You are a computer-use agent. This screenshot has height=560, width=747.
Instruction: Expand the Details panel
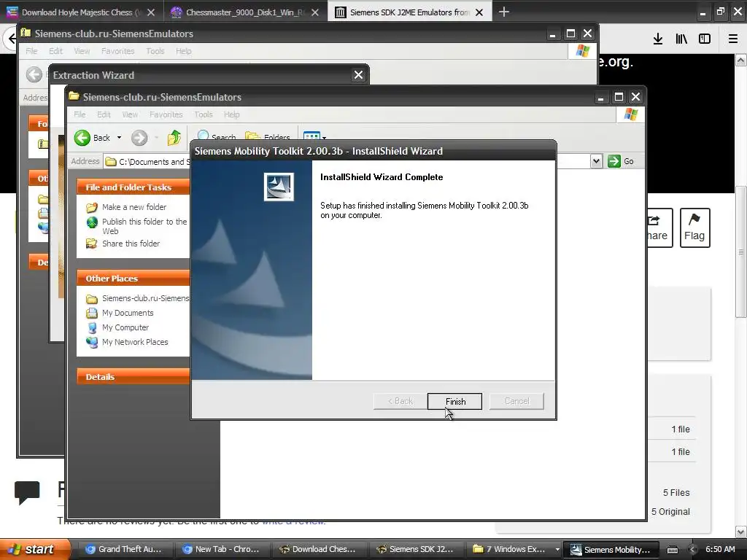[x=133, y=377]
